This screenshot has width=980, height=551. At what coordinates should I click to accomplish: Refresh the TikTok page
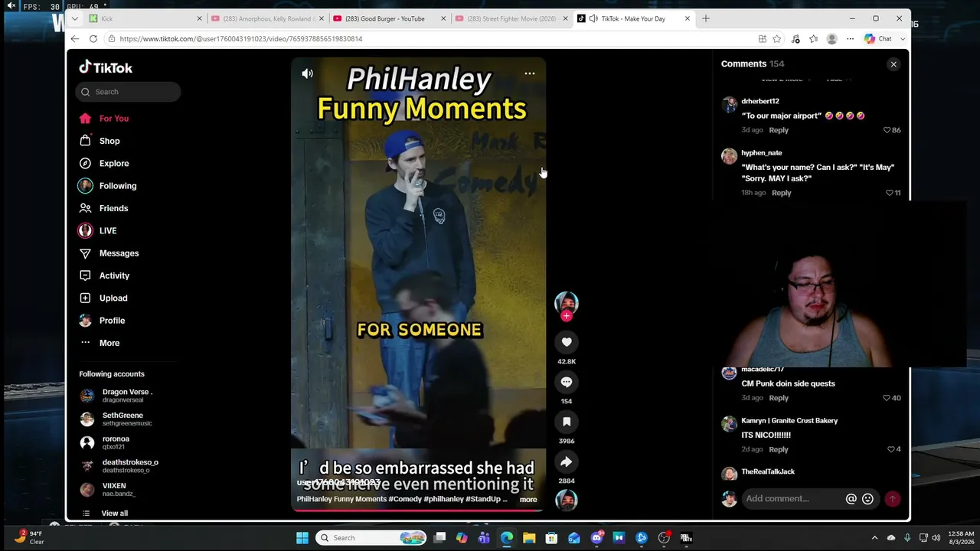click(x=93, y=39)
